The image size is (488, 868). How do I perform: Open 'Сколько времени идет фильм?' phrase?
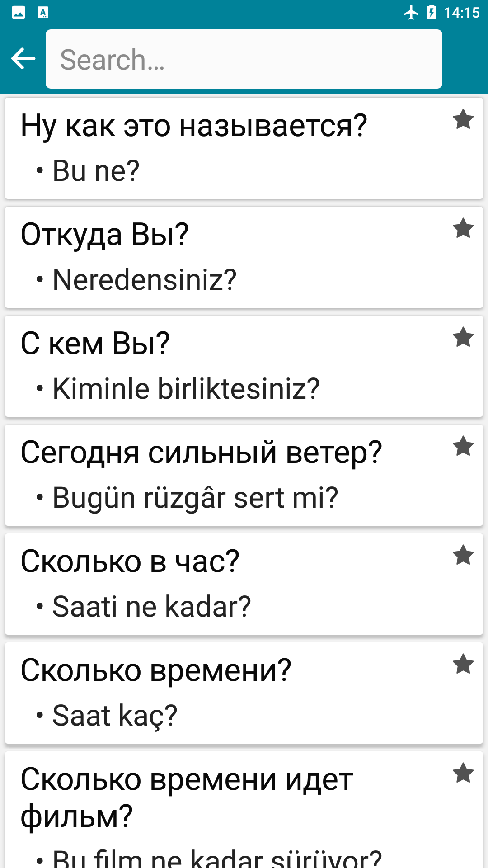pos(244,810)
